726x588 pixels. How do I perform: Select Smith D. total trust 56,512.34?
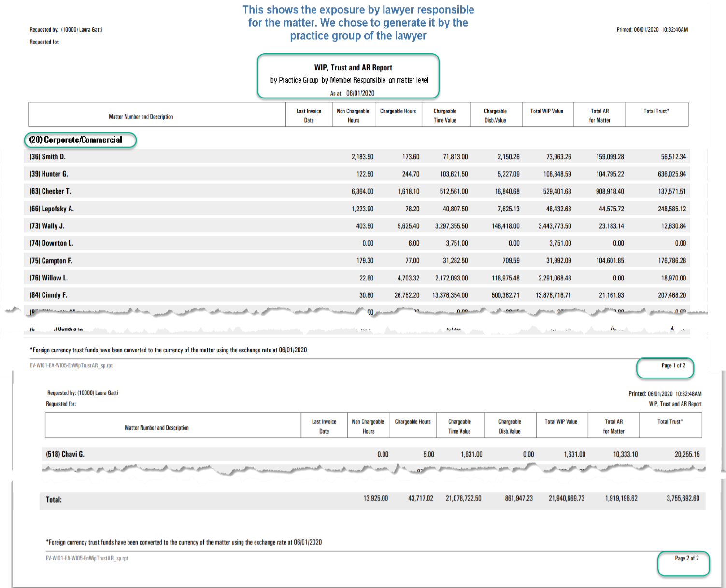pos(673,157)
